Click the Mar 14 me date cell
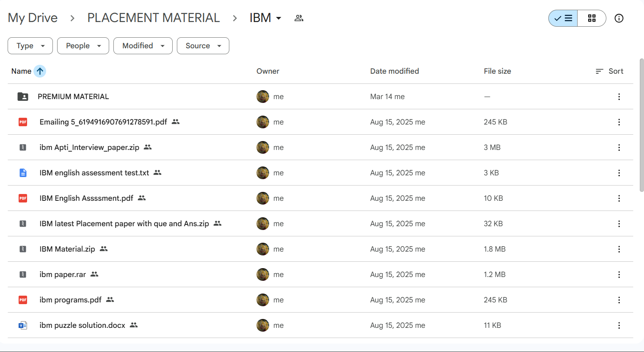This screenshot has width=644, height=352. tap(387, 97)
